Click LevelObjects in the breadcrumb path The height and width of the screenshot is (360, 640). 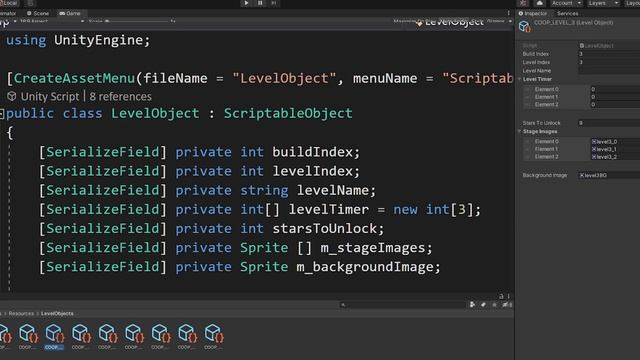point(57,313)
